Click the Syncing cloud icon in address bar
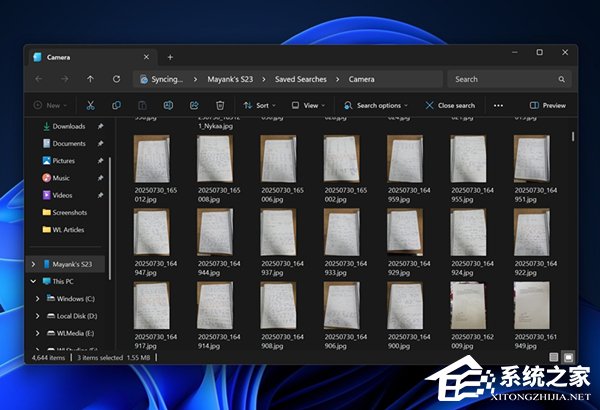The image size is (600, 410). click(x=144, y=79)
